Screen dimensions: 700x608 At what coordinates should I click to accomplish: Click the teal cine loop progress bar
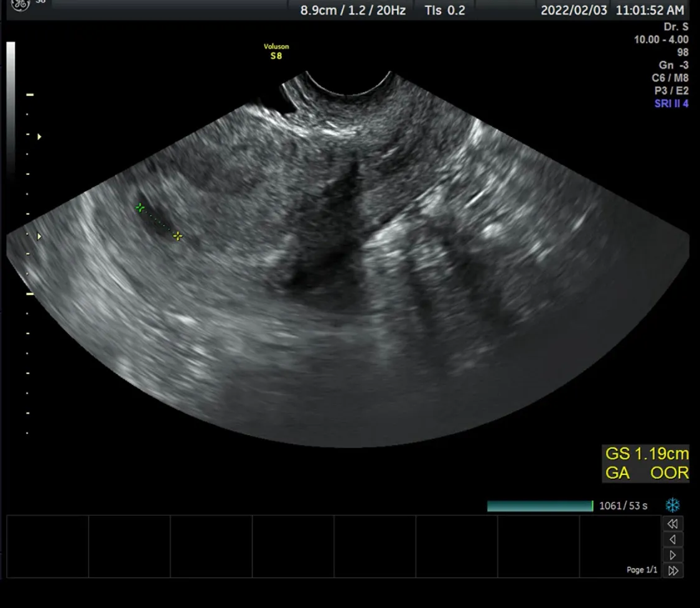[540, 506]
